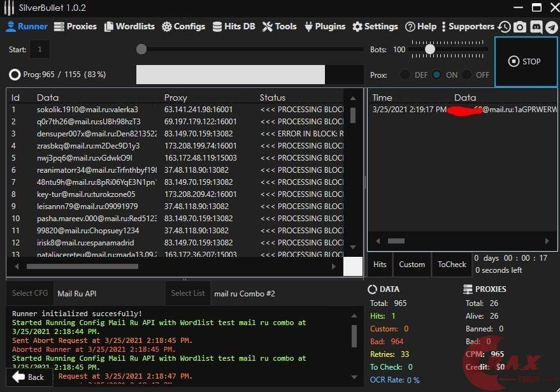
Task: Click the Retries: 33 counter
Action: pyautogui.click(x=390, y=354)
